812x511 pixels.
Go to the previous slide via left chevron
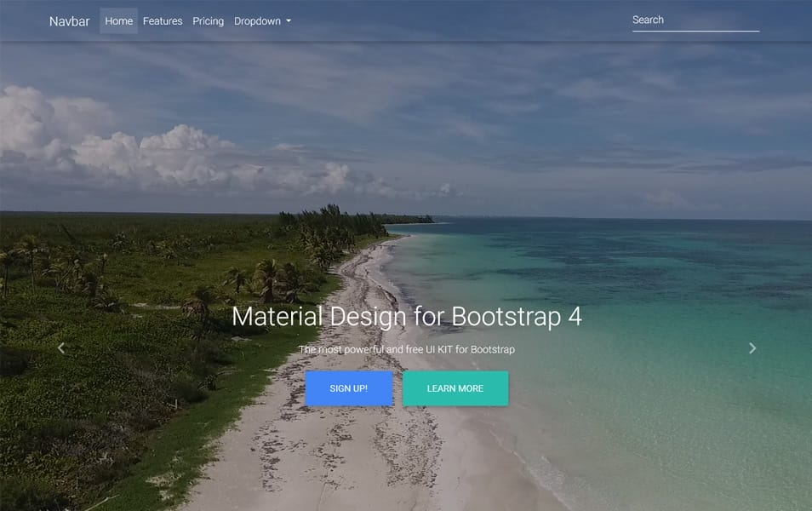60,347
